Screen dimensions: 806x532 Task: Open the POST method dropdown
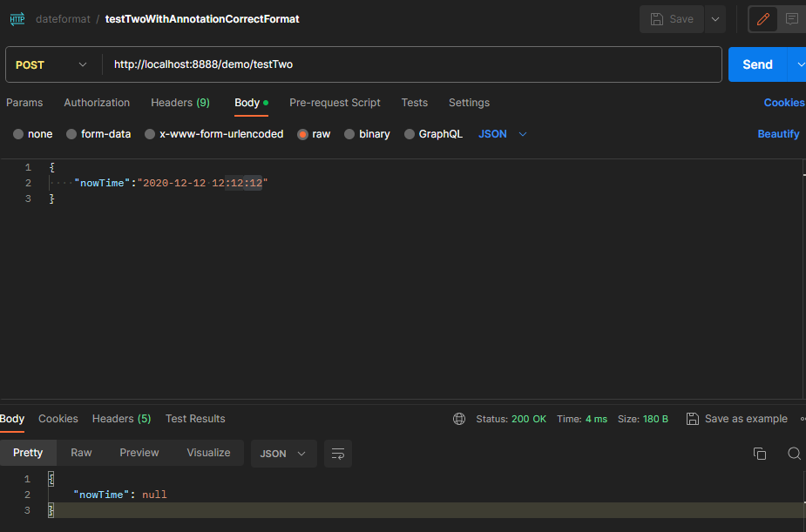tap(52, 64)
